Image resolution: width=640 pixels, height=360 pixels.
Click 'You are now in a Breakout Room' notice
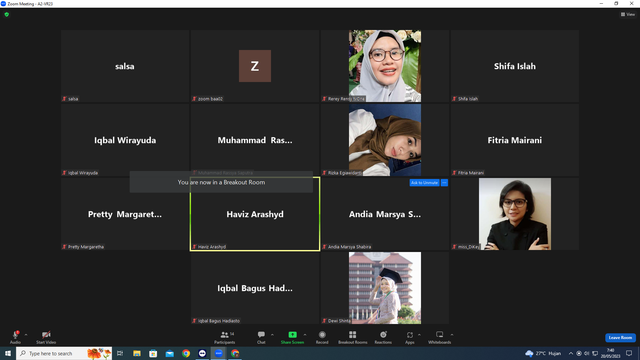click(221, 182)
